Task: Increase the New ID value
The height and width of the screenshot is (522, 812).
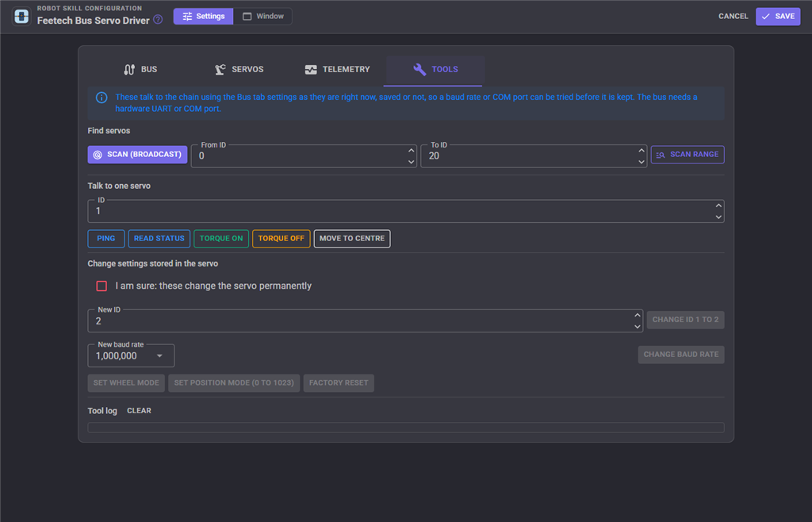Action: coord(638,315)
